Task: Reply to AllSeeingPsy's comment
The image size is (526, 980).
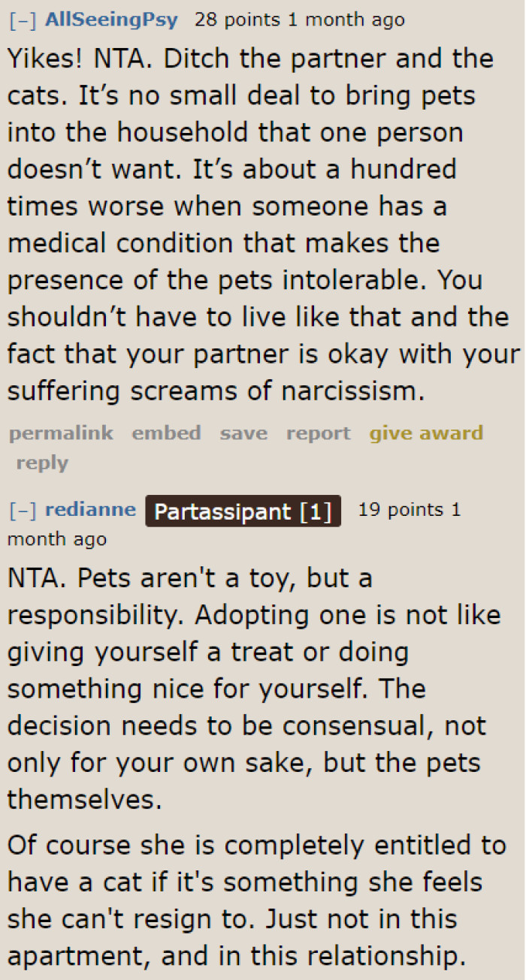Action: click(x=41, y=463)
